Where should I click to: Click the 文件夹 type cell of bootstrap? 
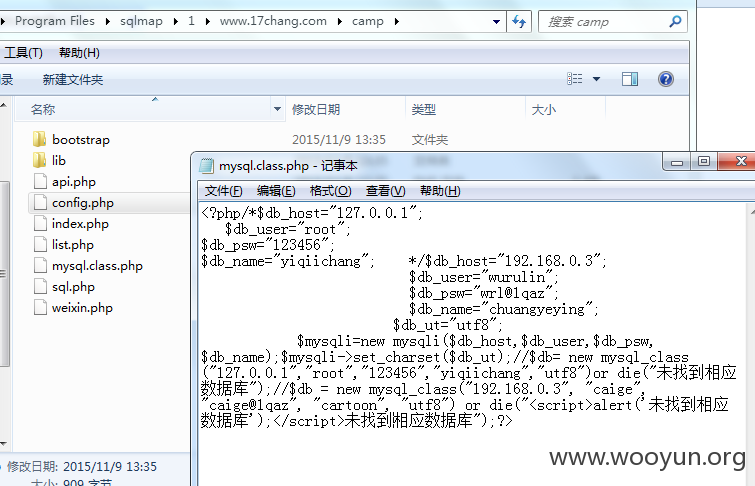click(430, 140)
